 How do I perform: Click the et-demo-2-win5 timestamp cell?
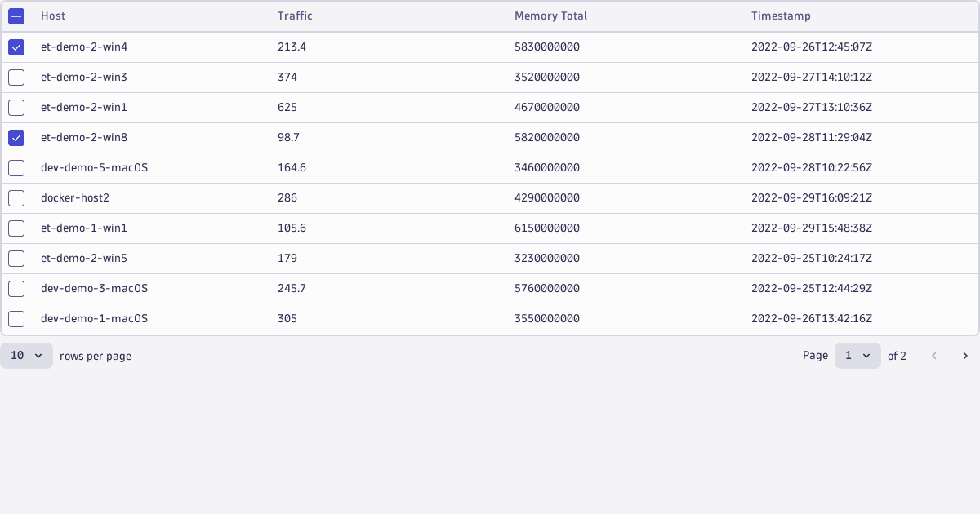click(x=812, y=259)
